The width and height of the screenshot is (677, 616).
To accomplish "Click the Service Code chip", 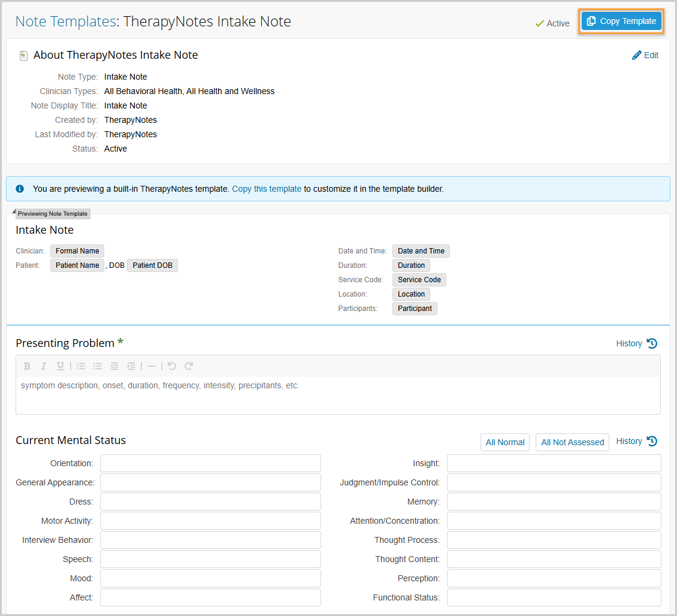I will (419, 280).
